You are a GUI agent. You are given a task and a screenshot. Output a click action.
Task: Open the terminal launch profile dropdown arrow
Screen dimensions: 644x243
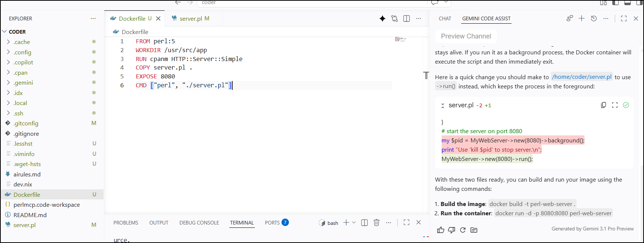point(354,222)
